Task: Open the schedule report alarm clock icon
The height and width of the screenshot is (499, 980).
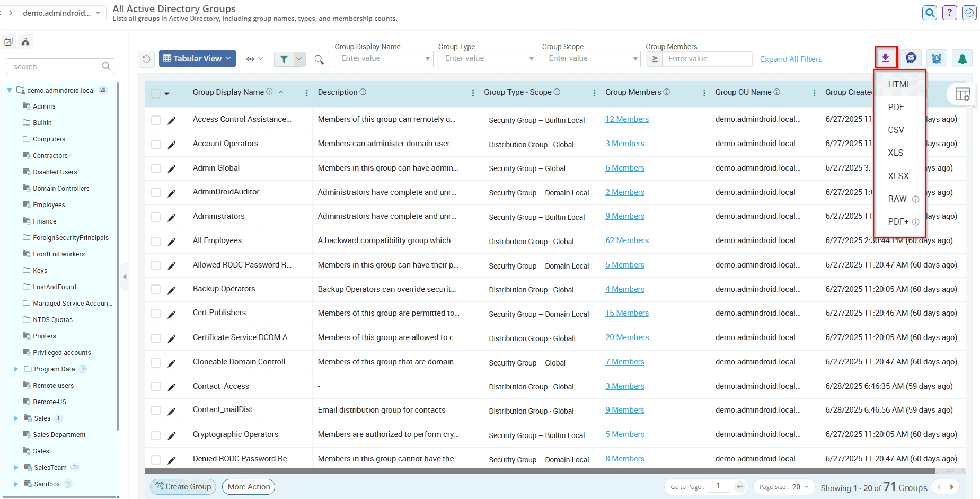Action: click(x=937, y=58)
